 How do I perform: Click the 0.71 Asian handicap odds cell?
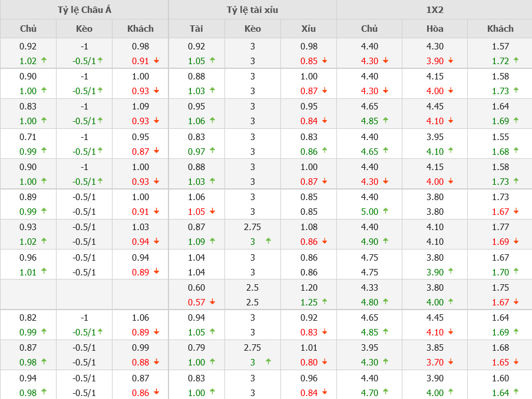(x=28, y=137)
